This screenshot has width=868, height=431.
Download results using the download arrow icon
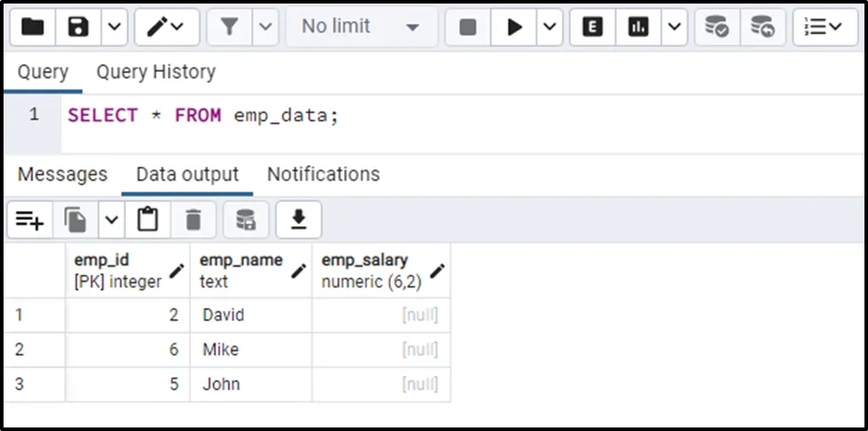click(298, 220)
